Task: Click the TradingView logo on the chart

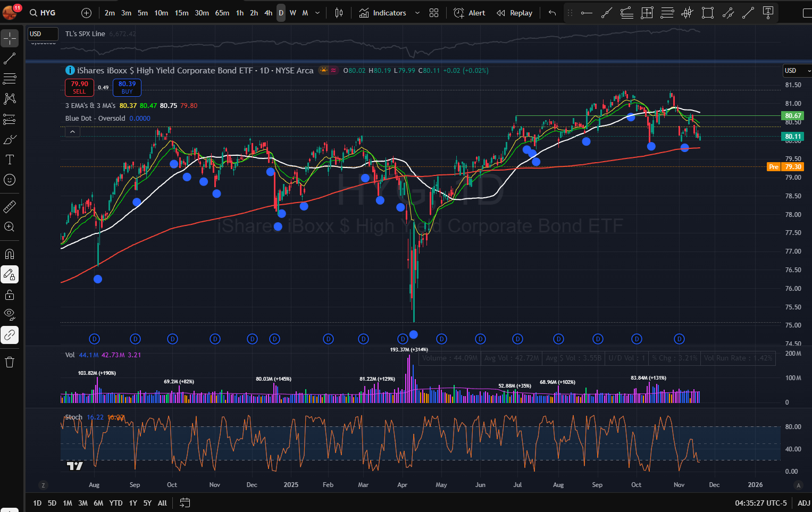Action: click(x=75, y=466)
